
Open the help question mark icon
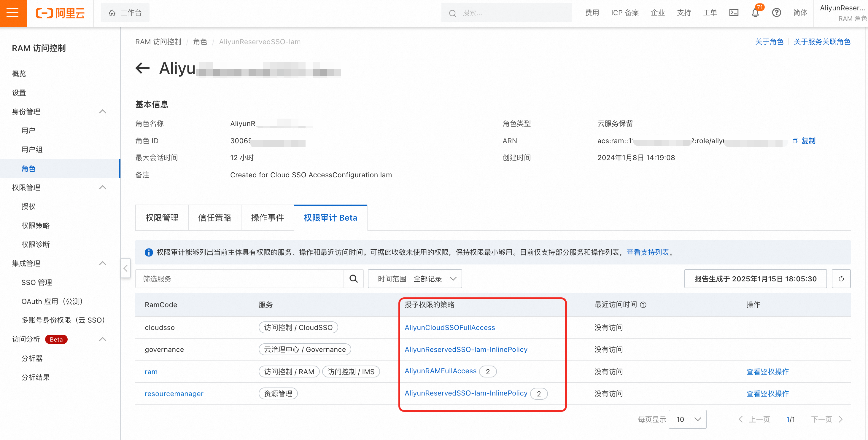[x=776, y=13]
